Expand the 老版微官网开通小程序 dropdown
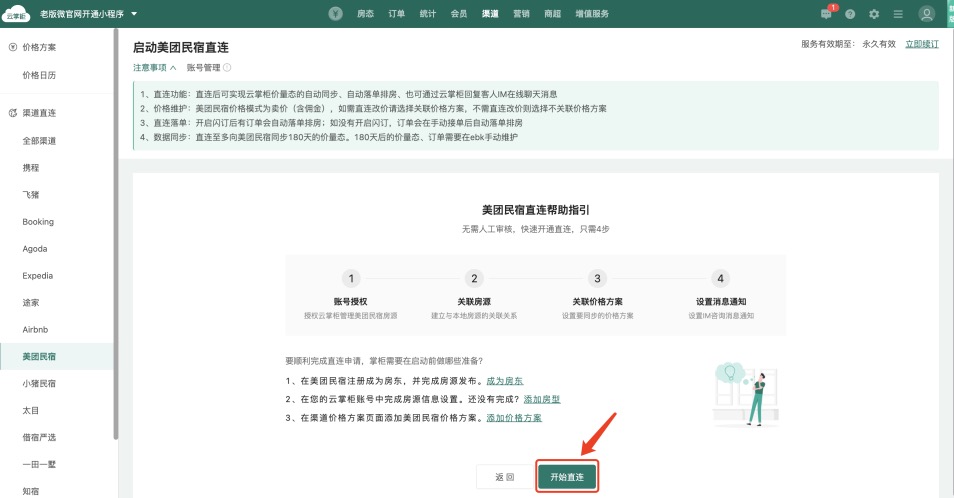Image resolution: width=954 pixels, height=498 pixels. click(x=134, y=14)
